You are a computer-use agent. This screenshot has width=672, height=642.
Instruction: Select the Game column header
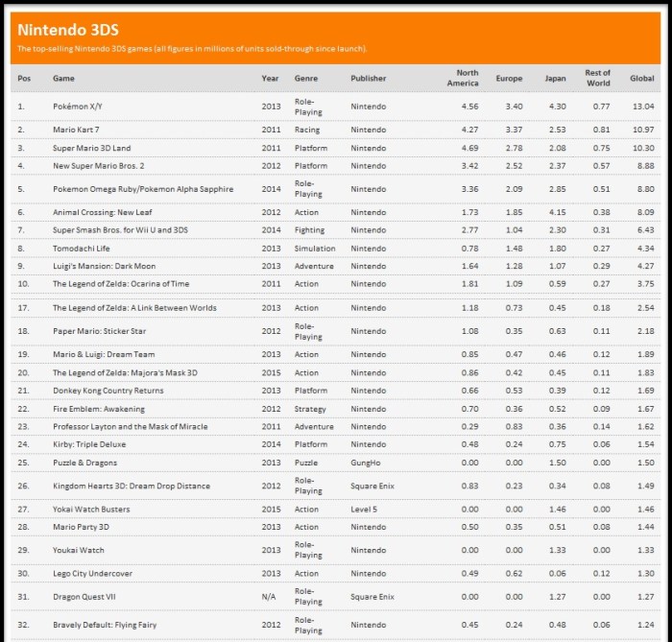coord(63,79)
